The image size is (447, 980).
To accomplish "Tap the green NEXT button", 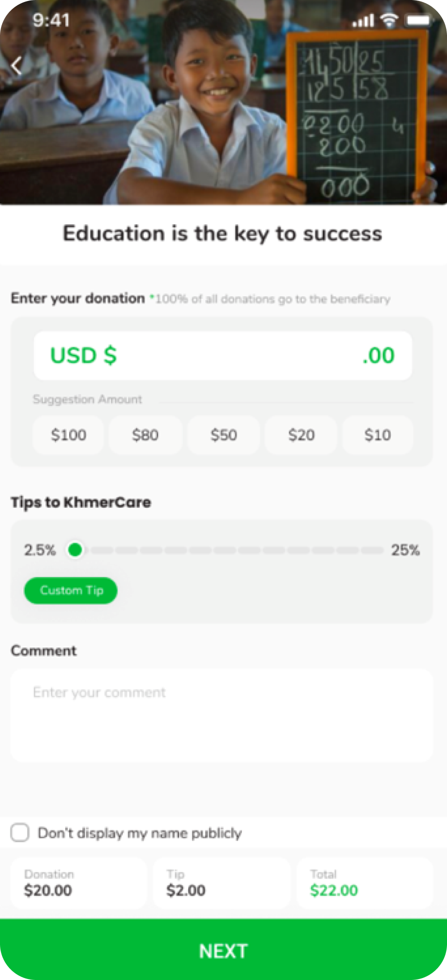I will click(x=223, y=950).
